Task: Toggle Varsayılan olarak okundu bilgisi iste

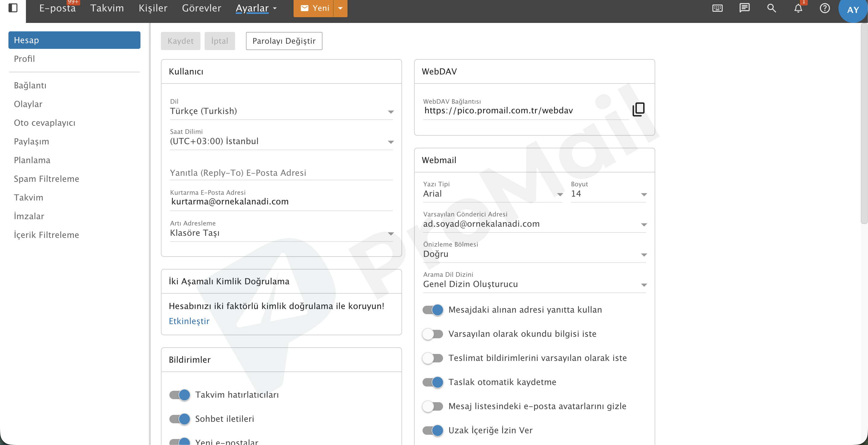Action: click(x=433, y=334)
